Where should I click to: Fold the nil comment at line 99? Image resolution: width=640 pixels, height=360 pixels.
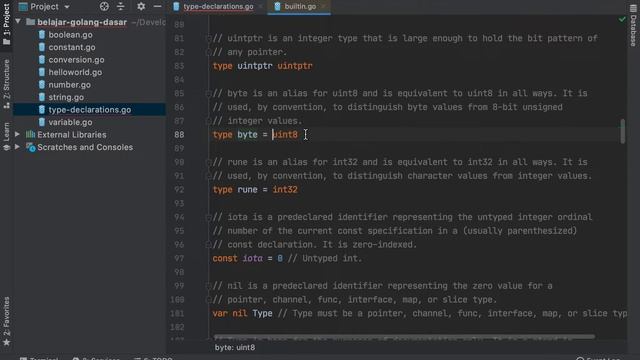[x=208, y=286]
